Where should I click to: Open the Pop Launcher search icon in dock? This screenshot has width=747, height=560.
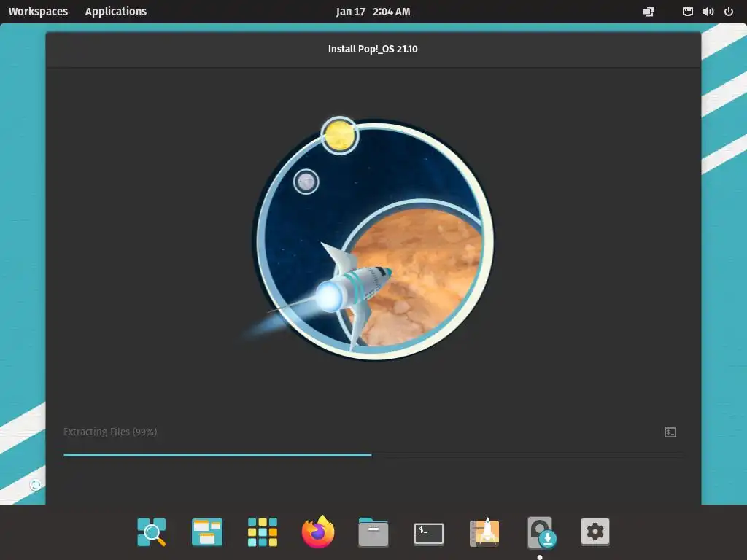(x=152, y=532)
